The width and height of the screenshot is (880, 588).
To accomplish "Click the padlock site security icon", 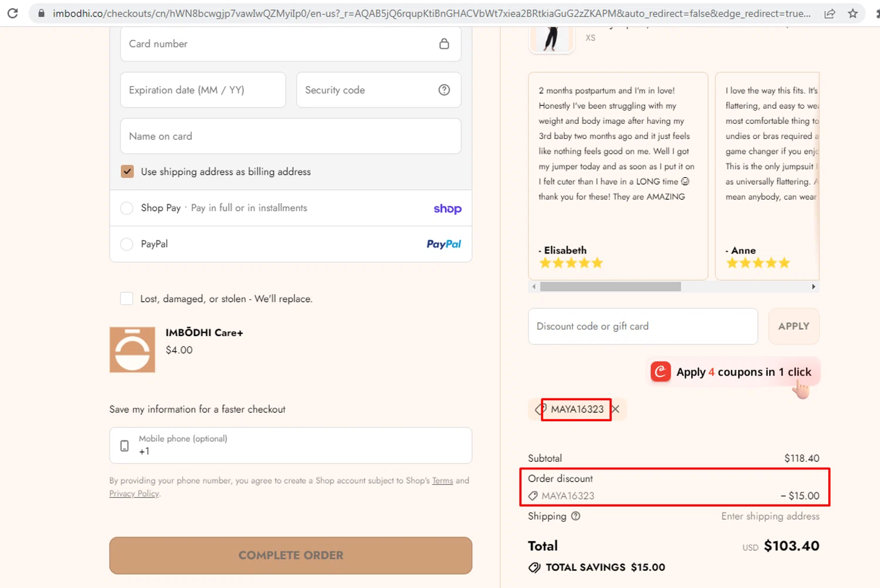I will [x=41, y=13].
